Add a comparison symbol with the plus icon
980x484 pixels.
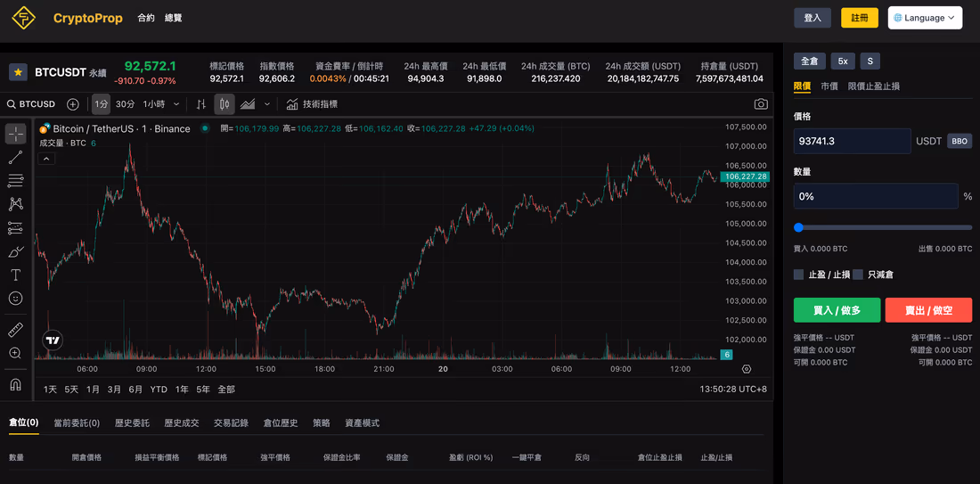coord(72,103)
